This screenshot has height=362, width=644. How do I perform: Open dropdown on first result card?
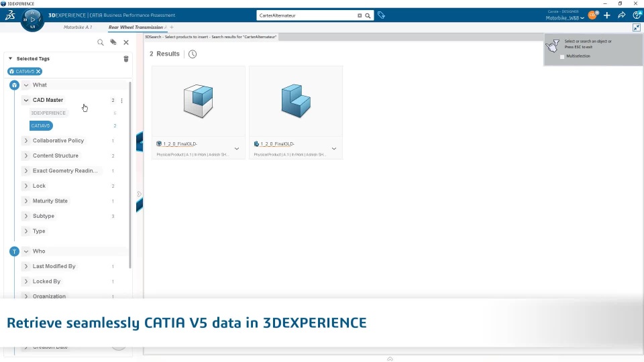[x=237, y=149]
